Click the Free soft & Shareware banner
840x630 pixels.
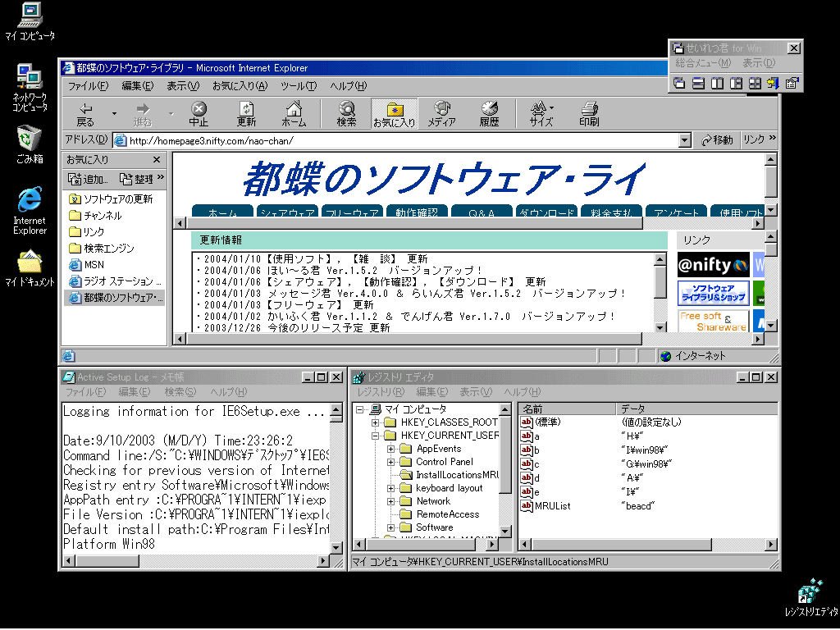(x=713, y=321)
